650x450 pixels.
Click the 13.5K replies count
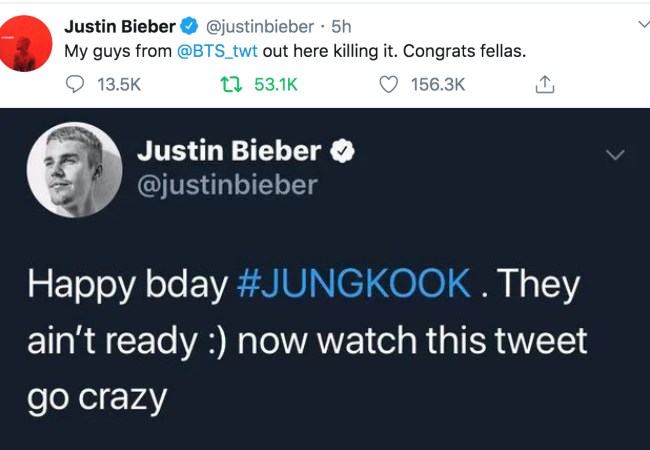click(x=118, y=85)
